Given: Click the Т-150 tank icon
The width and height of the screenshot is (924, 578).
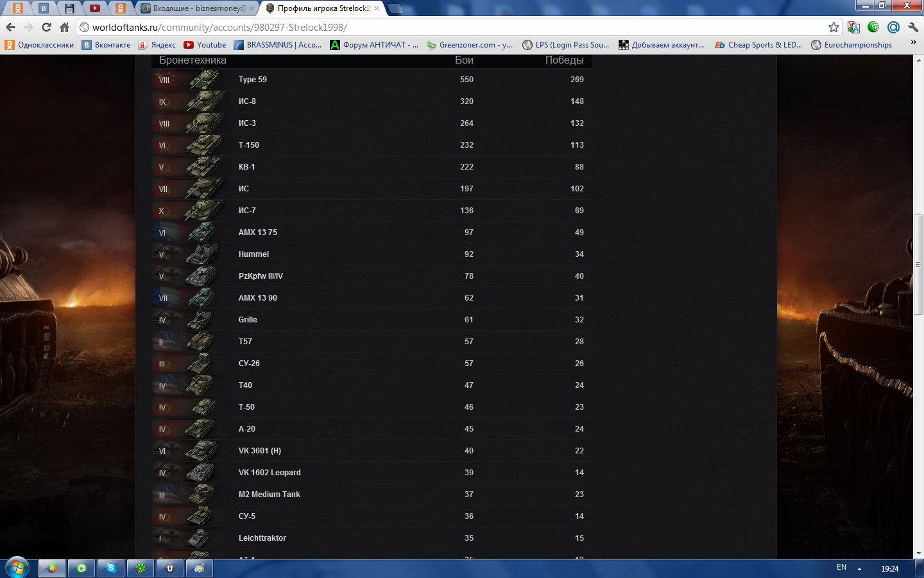Looking at the screenshot, I should pyautogui.click(x=204, y=145).
